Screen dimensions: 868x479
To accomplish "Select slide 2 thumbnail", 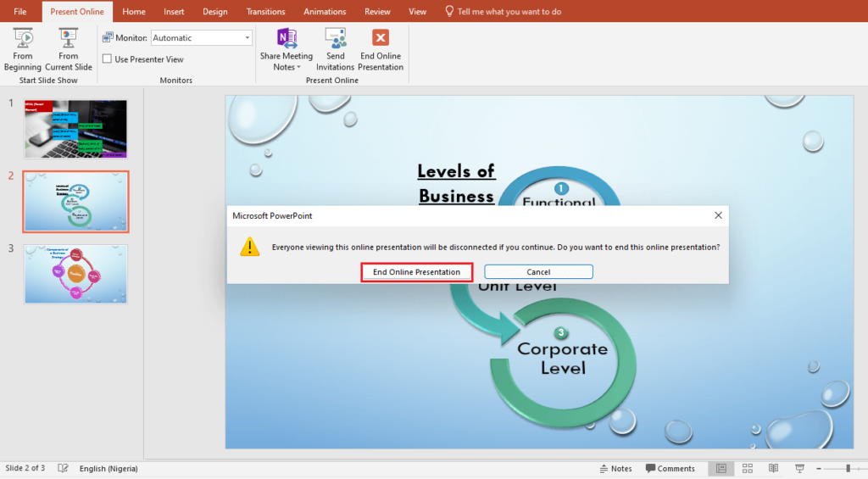I will 75,202.
